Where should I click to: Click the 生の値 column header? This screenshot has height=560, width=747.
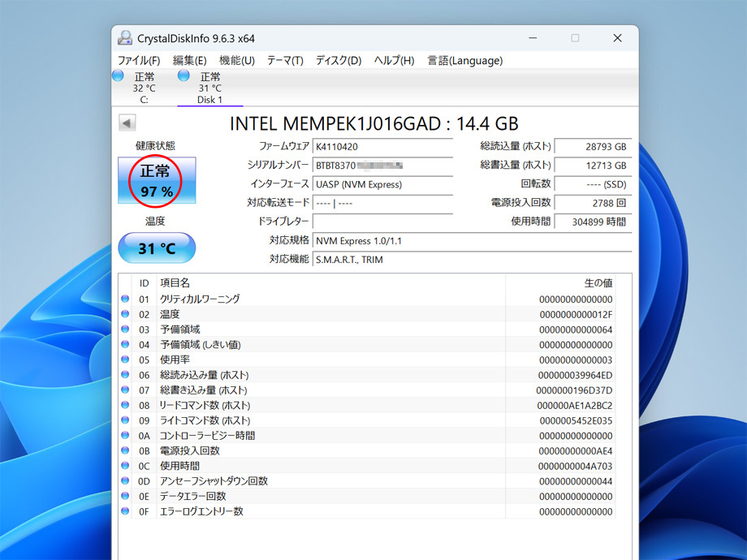coord(598,282)
